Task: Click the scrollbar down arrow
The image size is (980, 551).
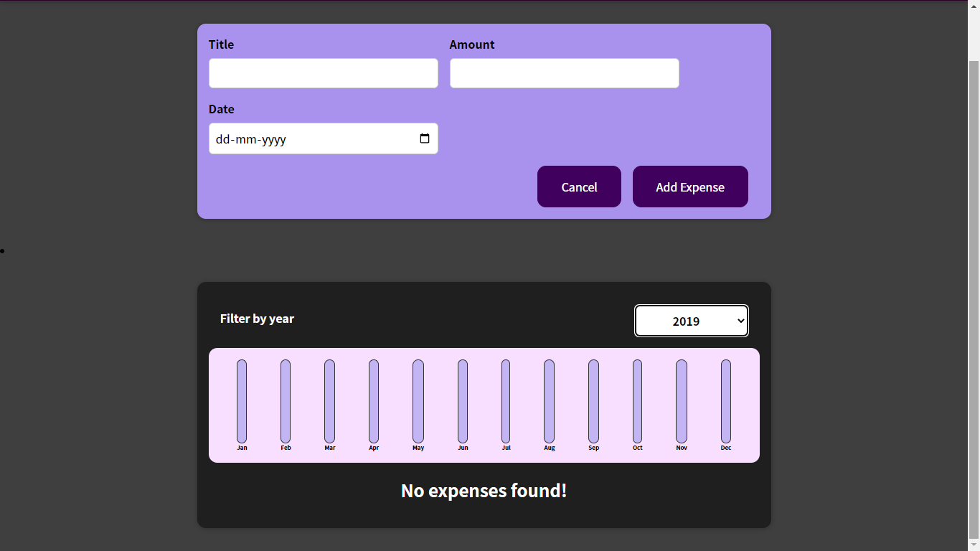Action: (x=974, y=545)
